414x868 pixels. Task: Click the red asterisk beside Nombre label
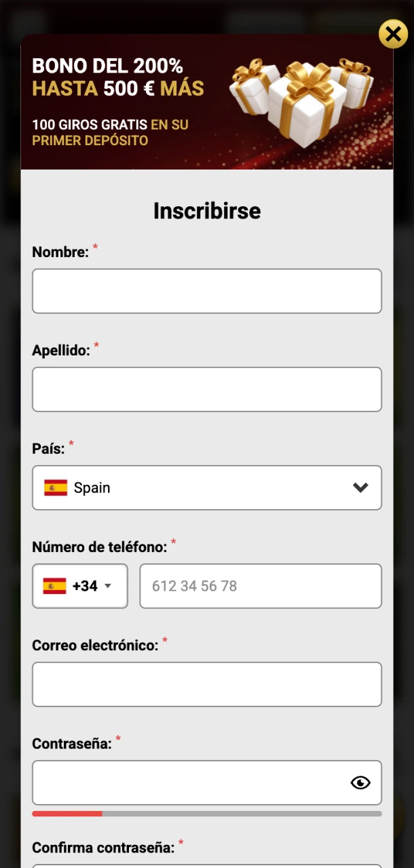coord(94,248)
